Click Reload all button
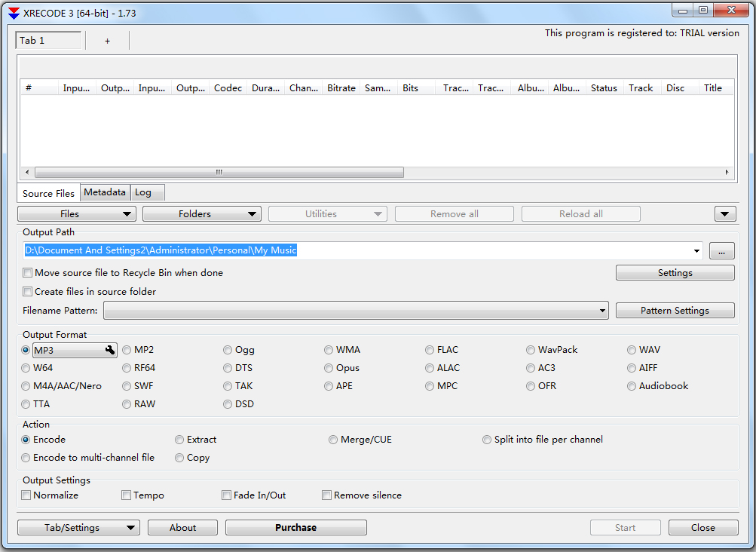756x552 pixels. [581, 213]
